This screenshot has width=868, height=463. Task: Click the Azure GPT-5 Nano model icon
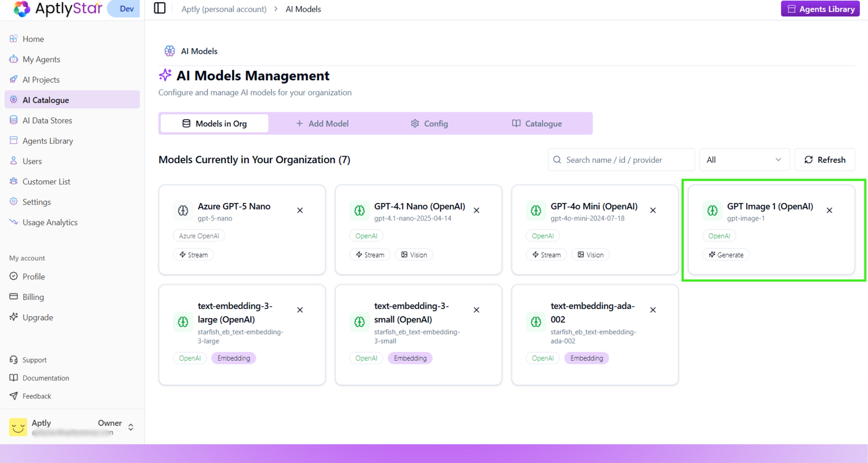pos(183,211)
